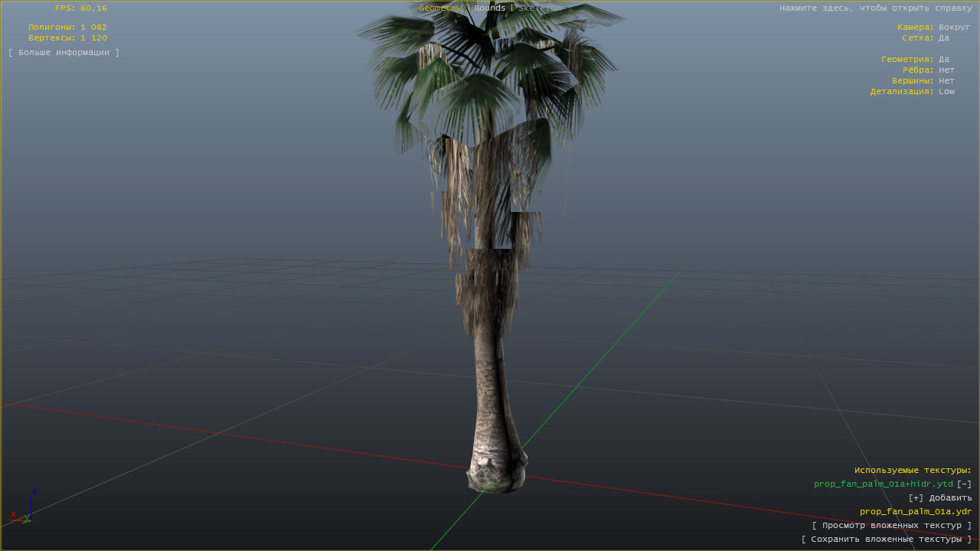Screen dimensions: 980x551
Task: Expand the 'Больше информации' section
Action: click(64, 53)
